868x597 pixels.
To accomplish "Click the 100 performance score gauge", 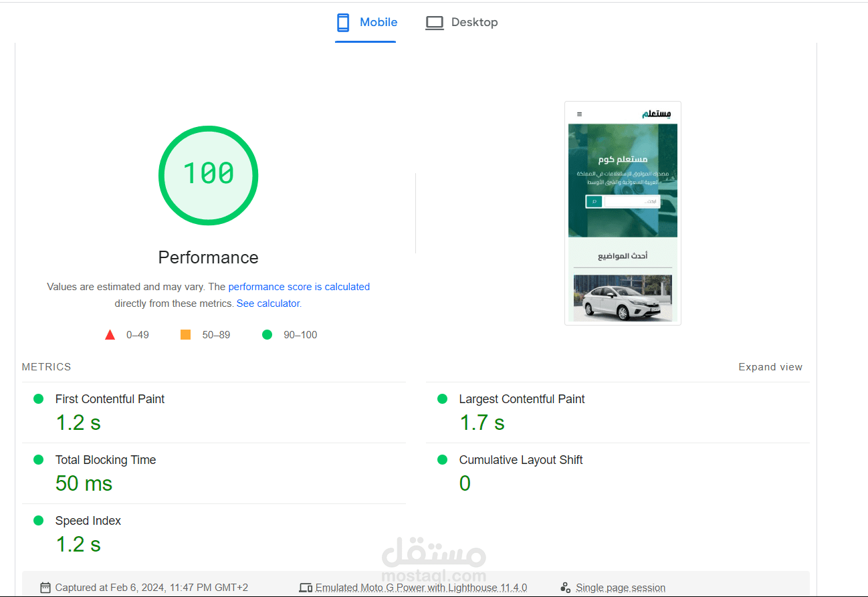I will (x=209, y=175).
